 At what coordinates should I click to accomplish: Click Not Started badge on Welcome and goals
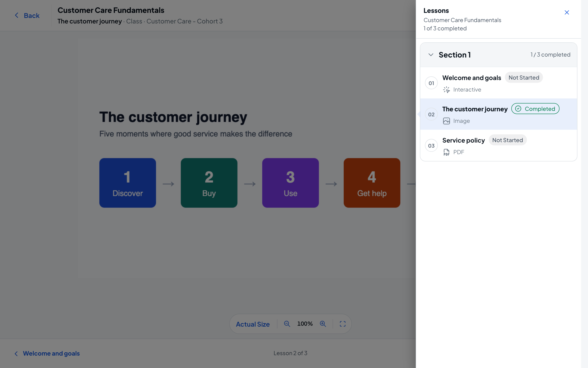524,78
